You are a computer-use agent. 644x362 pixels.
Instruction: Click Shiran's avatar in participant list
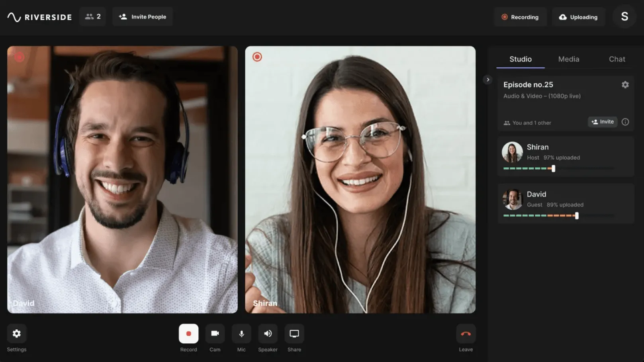click(512, 152)
